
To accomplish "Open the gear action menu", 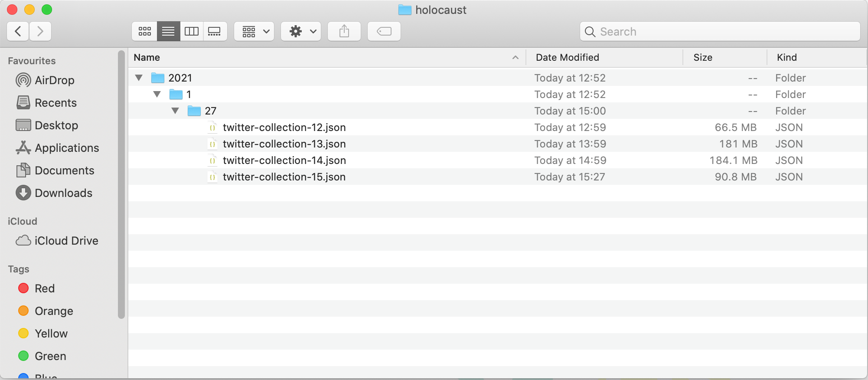I will click(301, 31).
